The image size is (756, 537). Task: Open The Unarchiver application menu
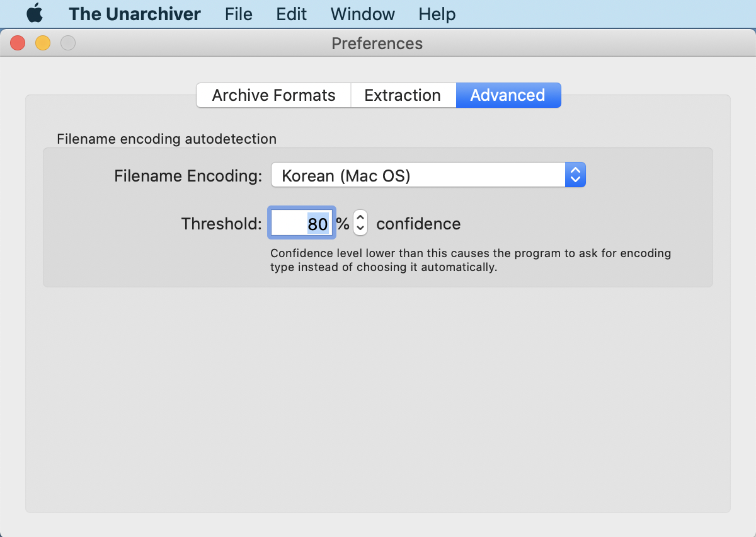click(x=135, y=14)
